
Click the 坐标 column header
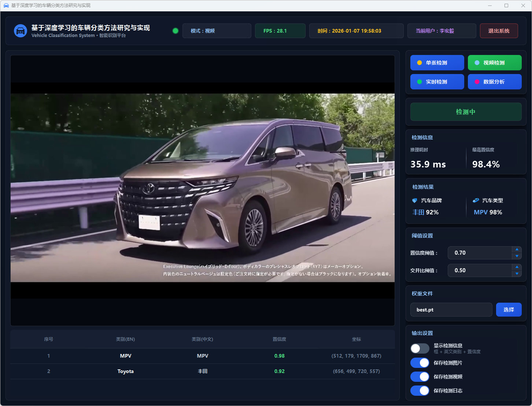(356, 339)
